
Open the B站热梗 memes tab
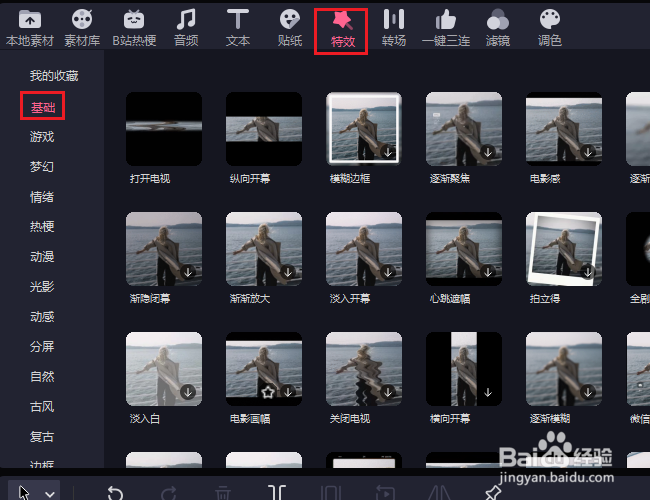click(134, 28)
